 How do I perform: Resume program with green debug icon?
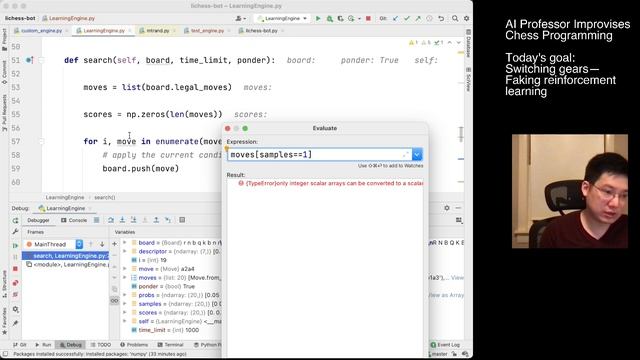(x=16, y=246)
